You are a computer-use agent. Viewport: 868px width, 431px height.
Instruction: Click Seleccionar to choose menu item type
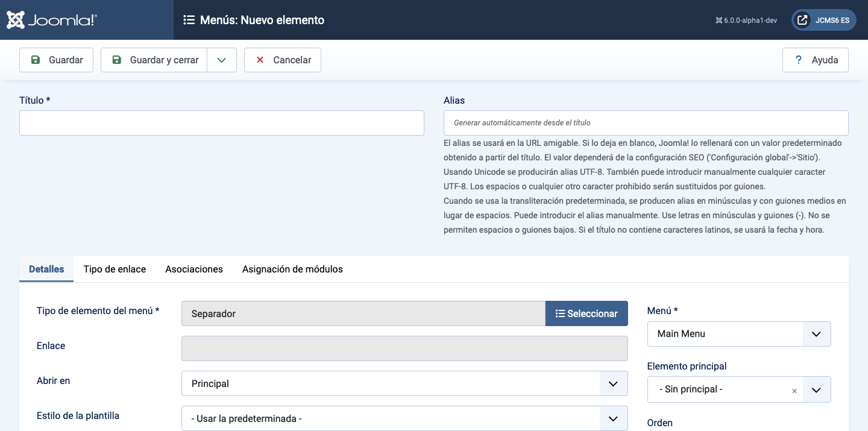coord(587,313)
